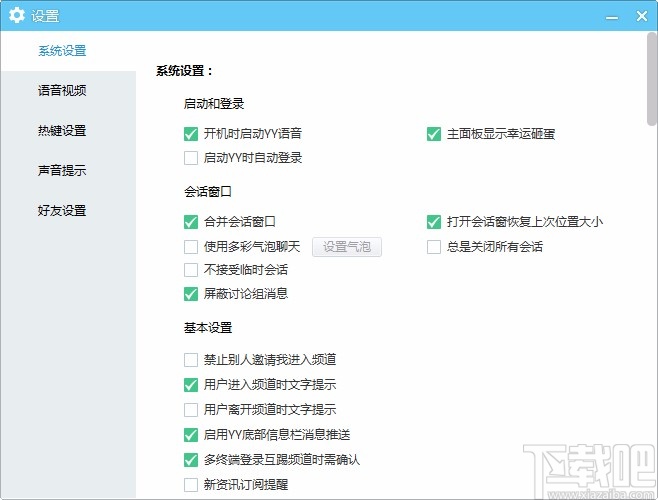Check 禁止别人邀请我进入频道 option

pyautogui.click(x=191, y=360)
